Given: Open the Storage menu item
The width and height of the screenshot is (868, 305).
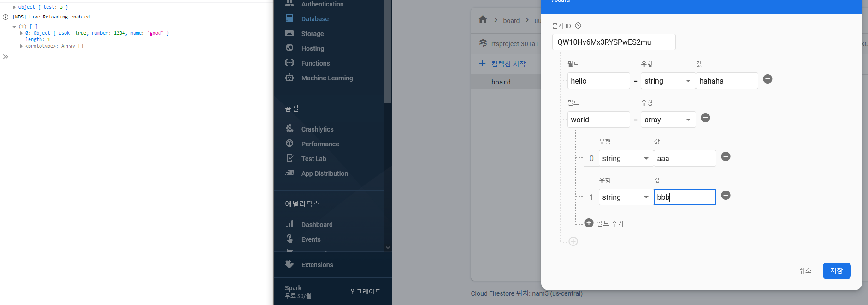Looking at the screenshot, I should tap(313, 34).
